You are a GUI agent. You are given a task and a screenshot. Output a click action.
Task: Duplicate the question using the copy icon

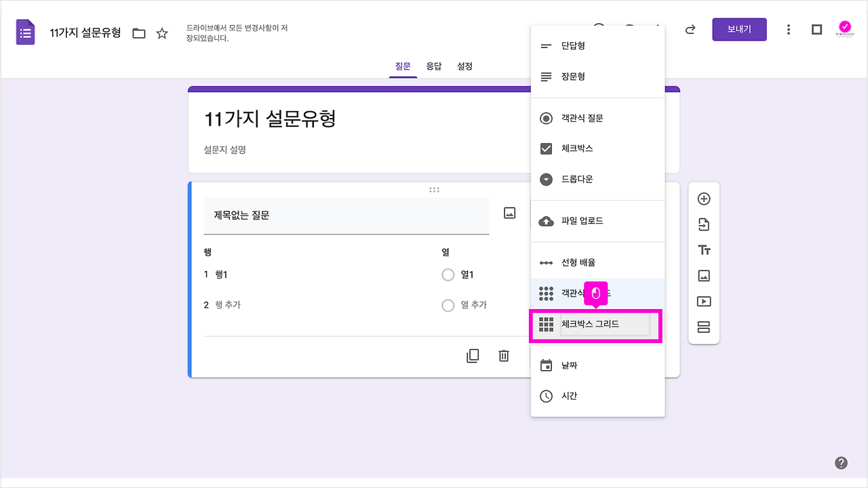(x=473, y=355)
